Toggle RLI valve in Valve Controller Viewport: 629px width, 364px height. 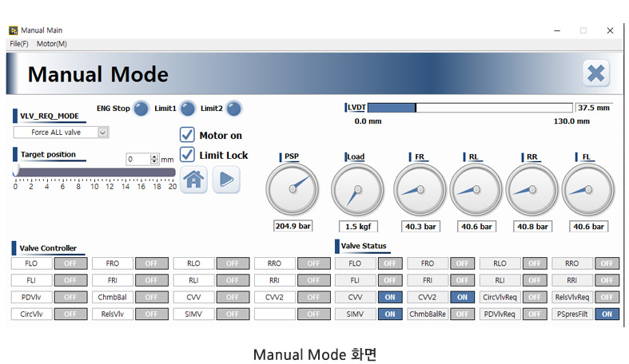coord(233,280)
